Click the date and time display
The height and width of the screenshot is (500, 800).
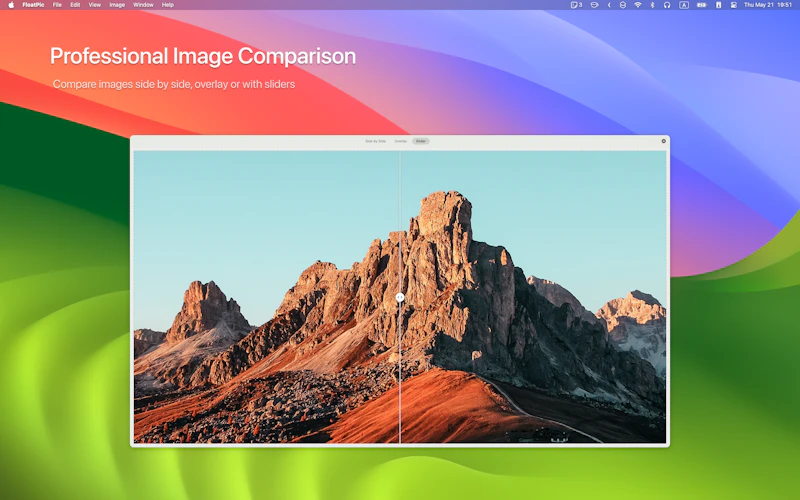767,5
